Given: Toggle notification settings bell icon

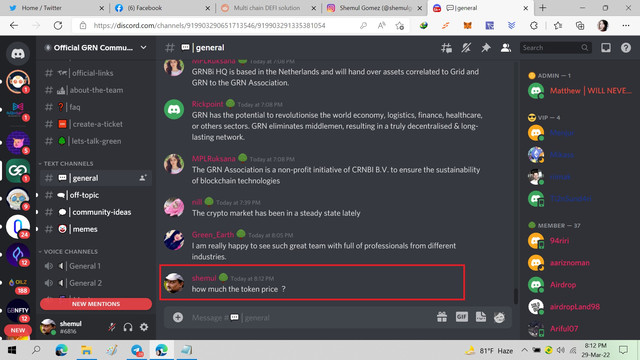Looking at the screenshot, I should pyautogui.click(x=466, y=48).
